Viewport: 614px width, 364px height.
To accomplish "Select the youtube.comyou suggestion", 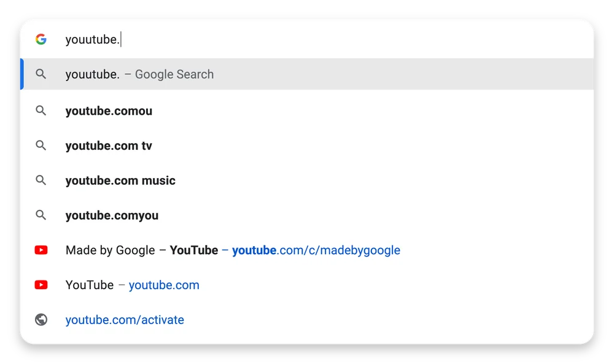I will (112, 215).
